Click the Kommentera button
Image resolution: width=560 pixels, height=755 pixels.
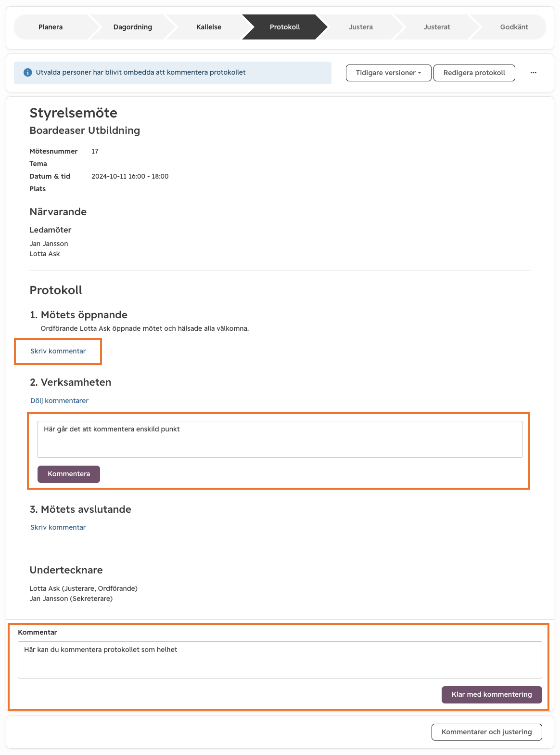point(69,474)
